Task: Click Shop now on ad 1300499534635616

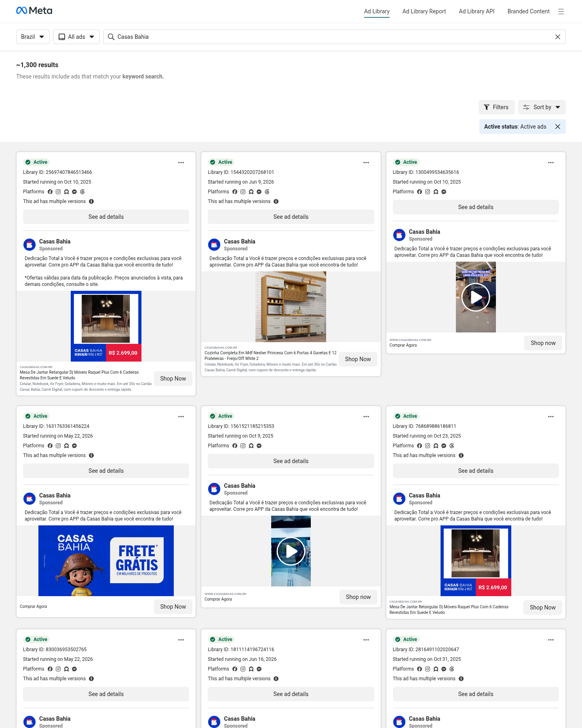Action: pyautogui.click(x=543, y=343)
